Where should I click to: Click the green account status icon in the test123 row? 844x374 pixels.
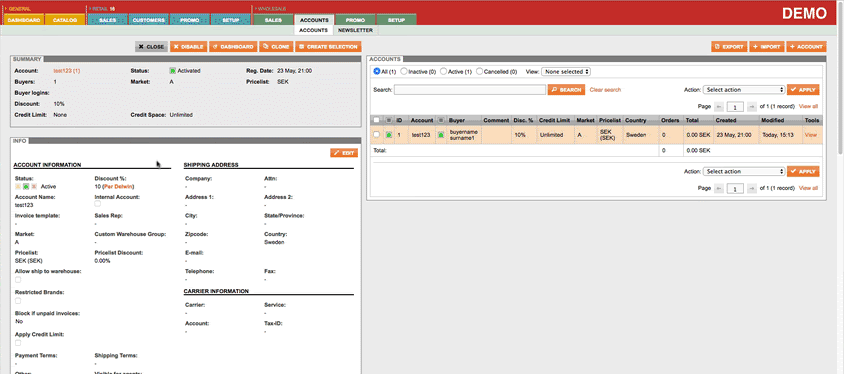(389, 135)
